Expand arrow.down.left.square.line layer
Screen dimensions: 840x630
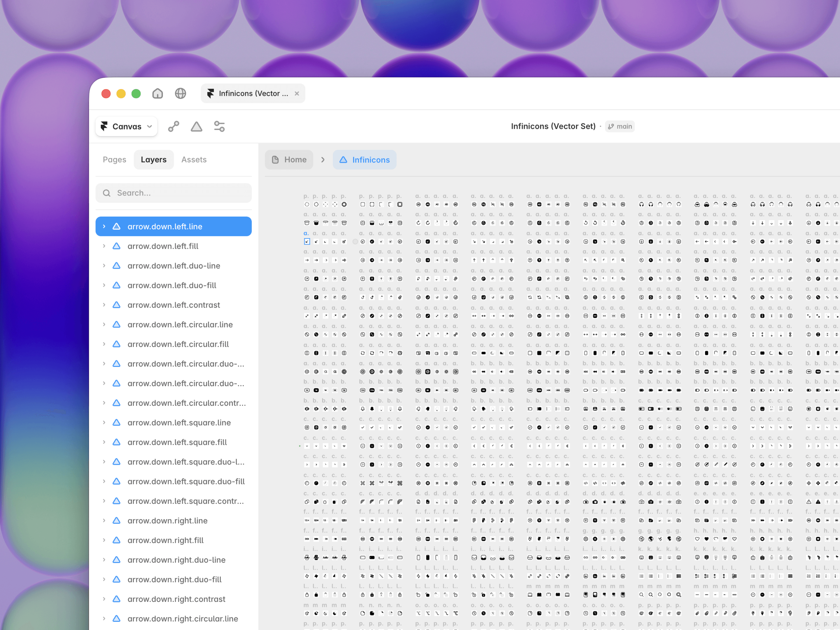tap(104, 423)
